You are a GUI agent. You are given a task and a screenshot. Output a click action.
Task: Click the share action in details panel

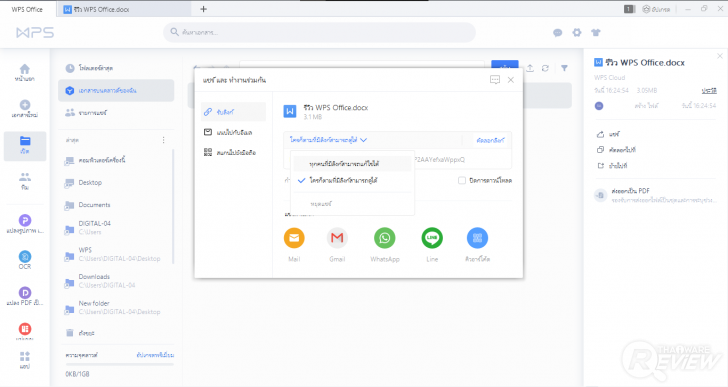pyautogui.click(x=609, y=134)
